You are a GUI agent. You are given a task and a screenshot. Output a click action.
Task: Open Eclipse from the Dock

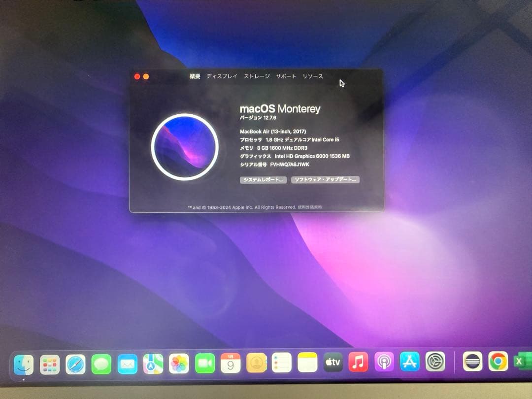(x=472, y=361)
